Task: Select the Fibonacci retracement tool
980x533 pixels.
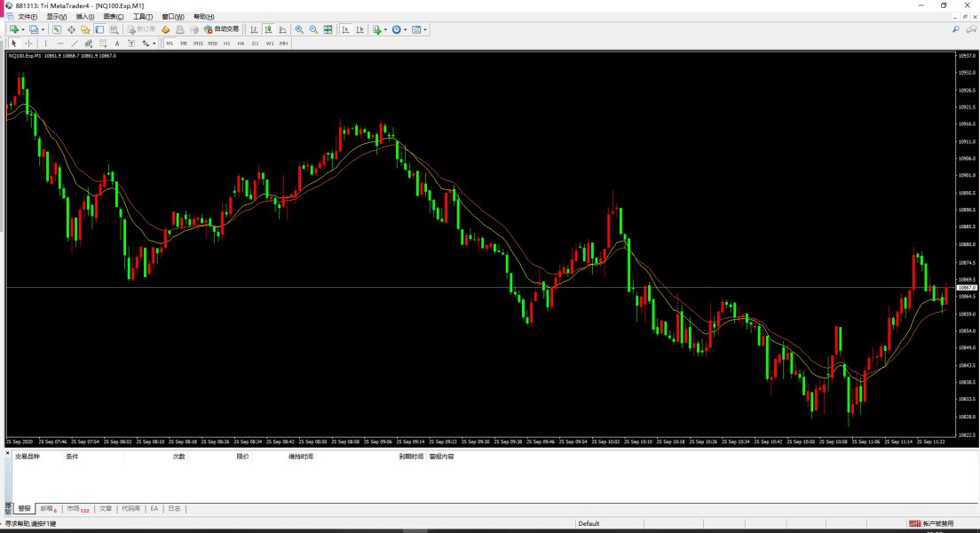Action: click(x=103, y=44)
